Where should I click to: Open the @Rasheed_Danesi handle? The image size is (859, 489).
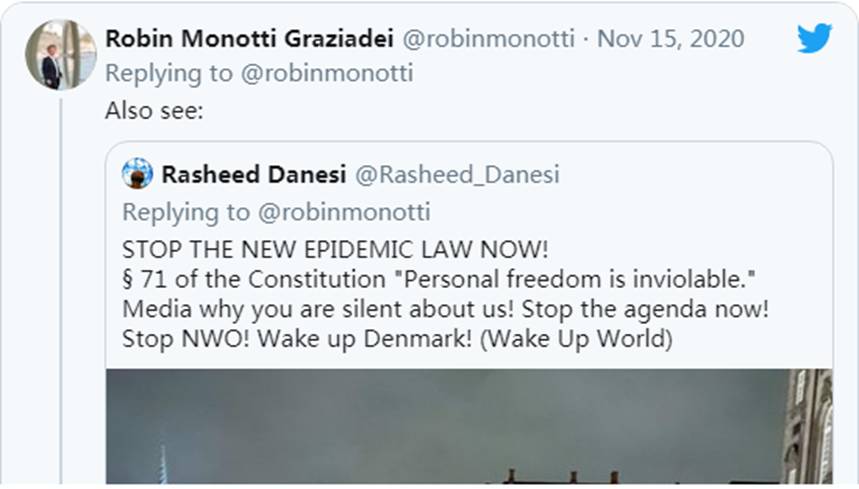point(457,175)
